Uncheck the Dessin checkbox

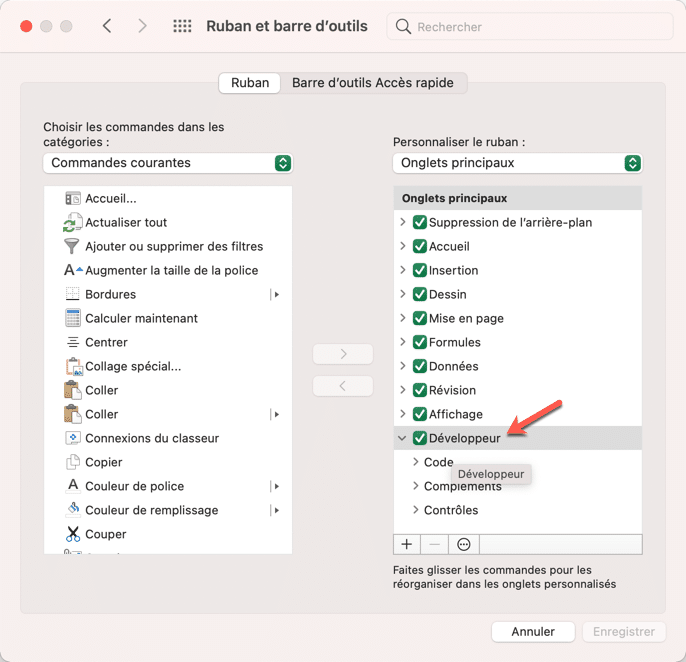pyautogui.click(x=420, y=294)
